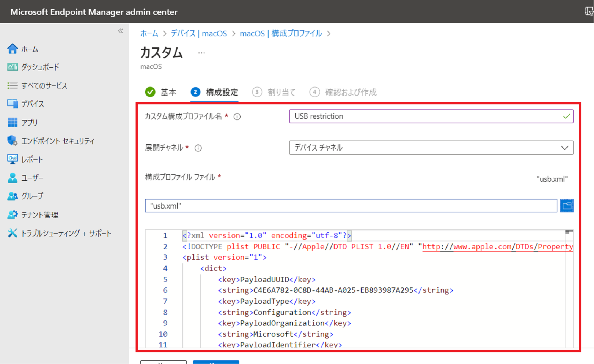Click the Reports monitor icon

(13, 159)
